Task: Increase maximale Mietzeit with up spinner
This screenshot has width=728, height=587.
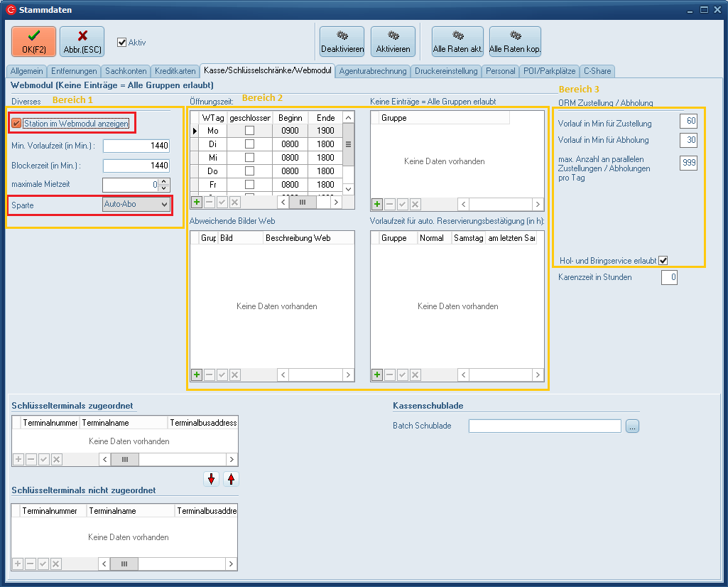Action: tap(165, 181)
